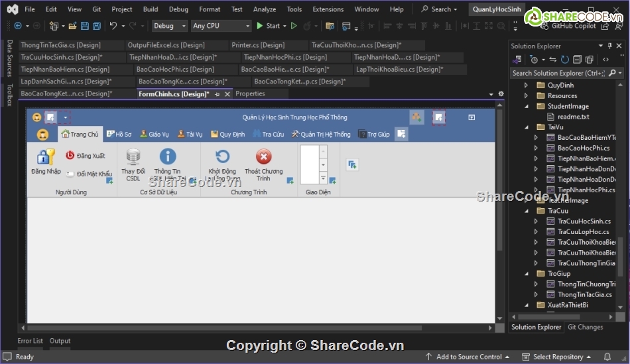
Task: Open the Analyze menu
Action: (265, 9)
